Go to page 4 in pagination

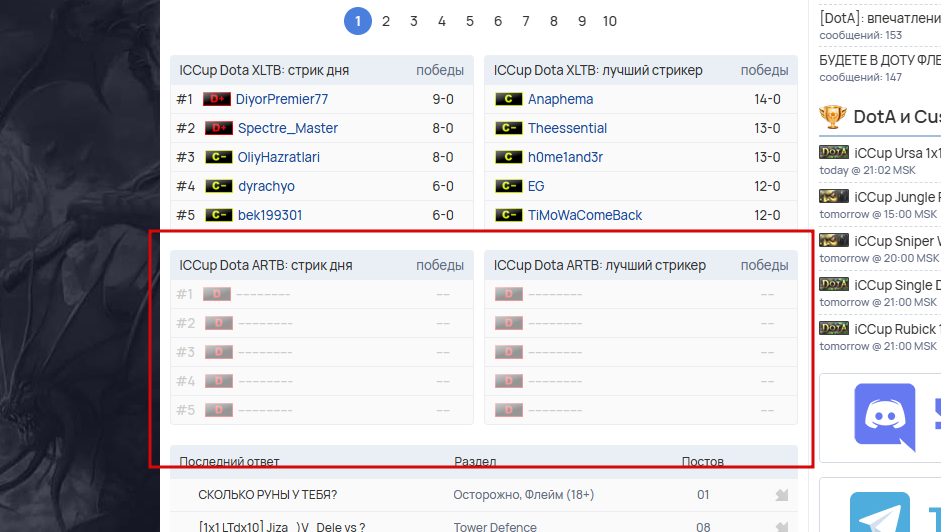coord(442,21)
